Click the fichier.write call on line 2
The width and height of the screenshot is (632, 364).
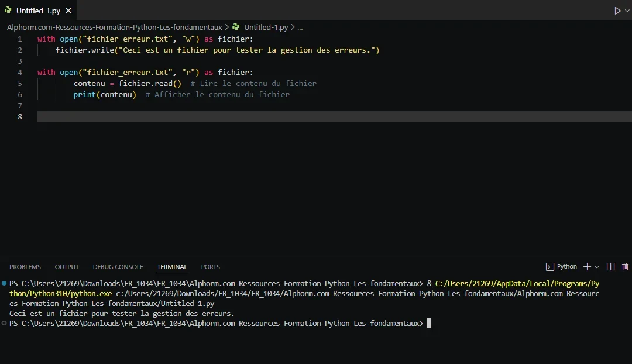[x=218, y=50]
